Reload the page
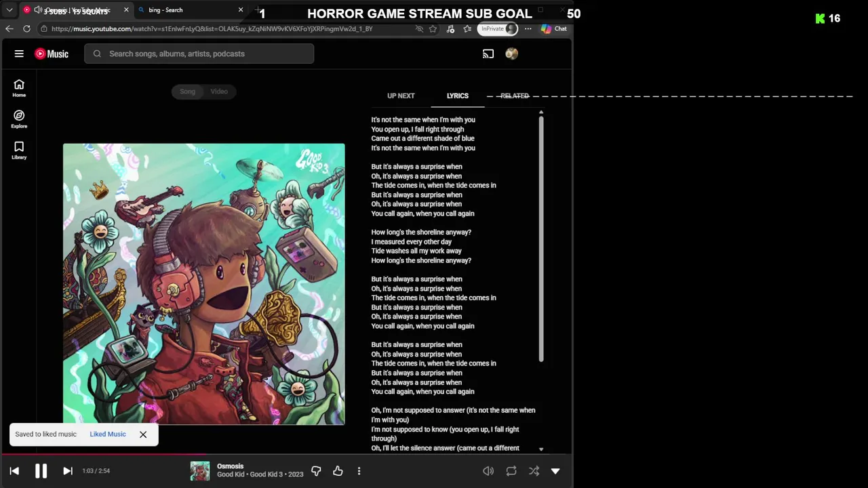This screenshot has height=488, width=868. coord(26,28)
